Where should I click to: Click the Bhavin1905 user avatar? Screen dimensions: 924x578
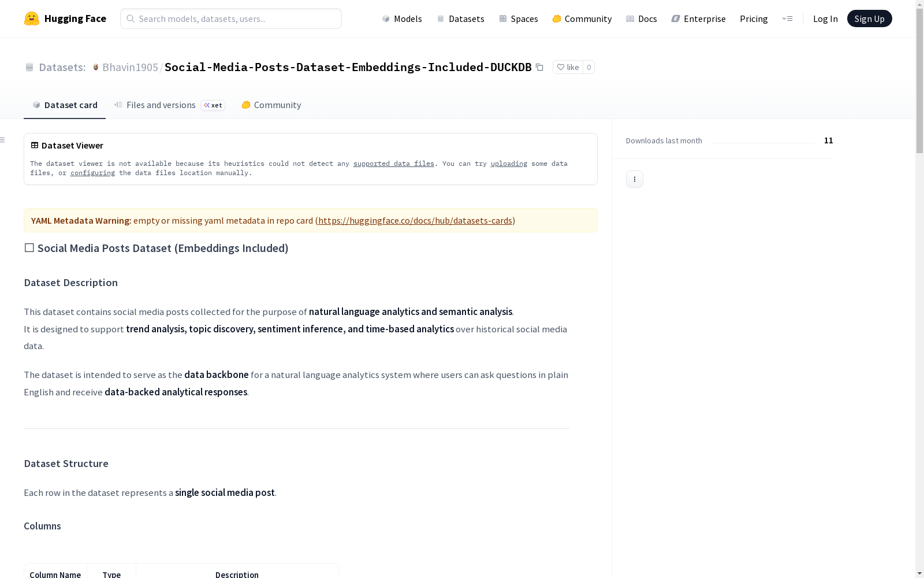coord(96,67)
